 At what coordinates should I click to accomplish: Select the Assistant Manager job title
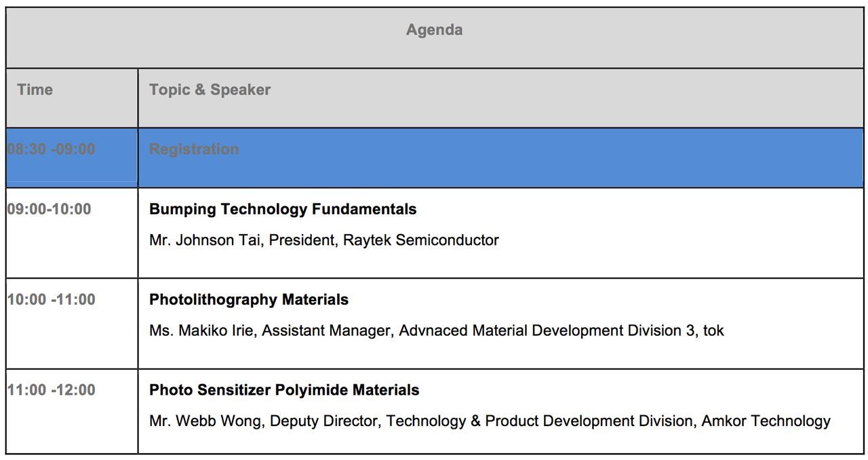326,331
